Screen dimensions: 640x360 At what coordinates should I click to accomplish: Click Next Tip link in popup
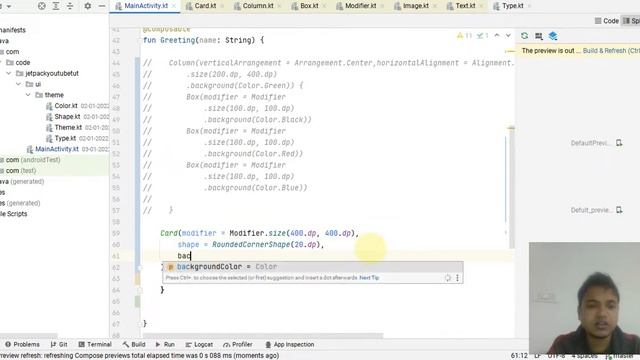(x=369, y=278)
